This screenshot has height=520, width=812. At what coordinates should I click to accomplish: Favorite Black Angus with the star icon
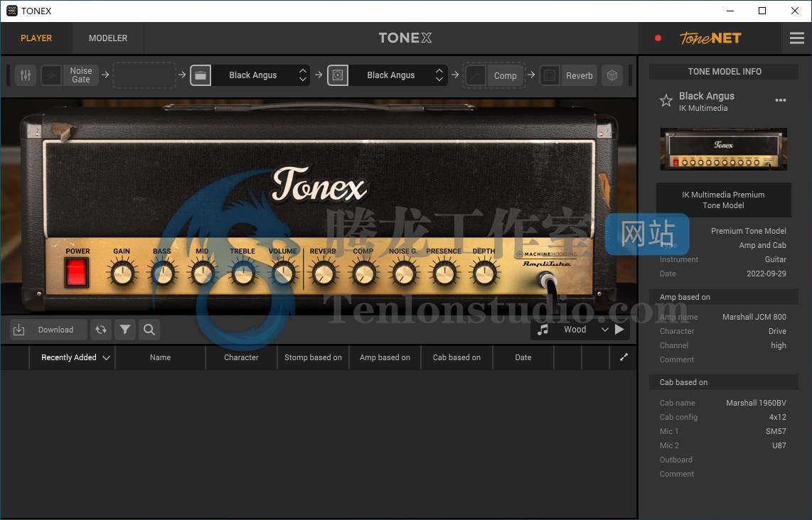pos(666,100)
